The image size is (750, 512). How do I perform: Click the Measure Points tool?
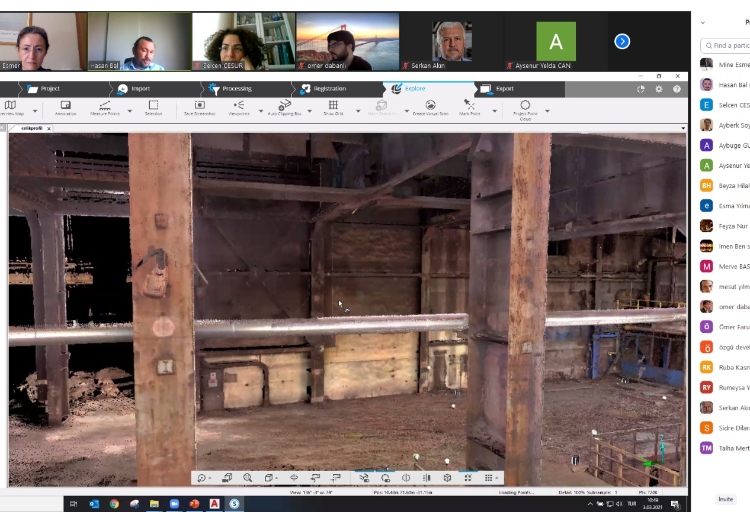(104, 106)
